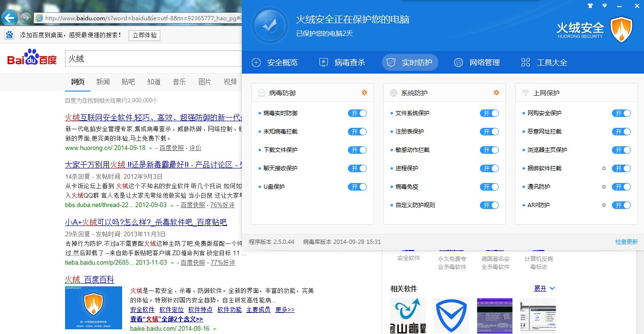Expand green arrow beside tieba.baidu.com result date
The width and height of the screenshot is (644, 334).
coord(172,263)
